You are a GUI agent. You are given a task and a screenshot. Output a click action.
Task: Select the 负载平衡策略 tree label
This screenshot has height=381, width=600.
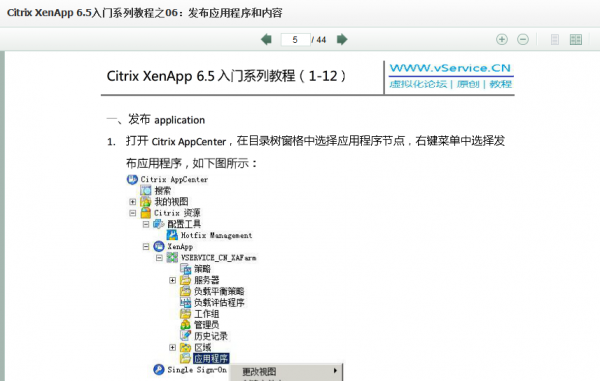[219, 291]
